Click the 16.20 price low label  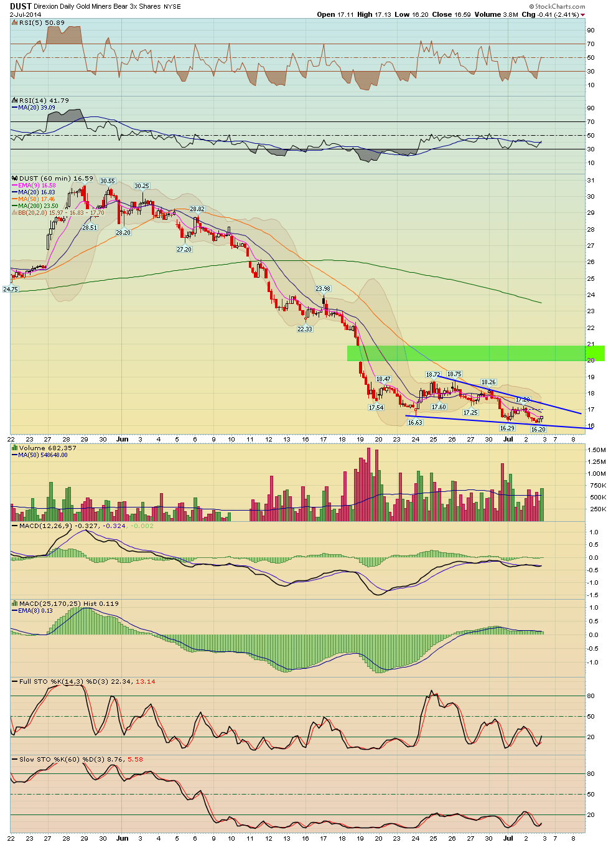(x=538, y=430)
